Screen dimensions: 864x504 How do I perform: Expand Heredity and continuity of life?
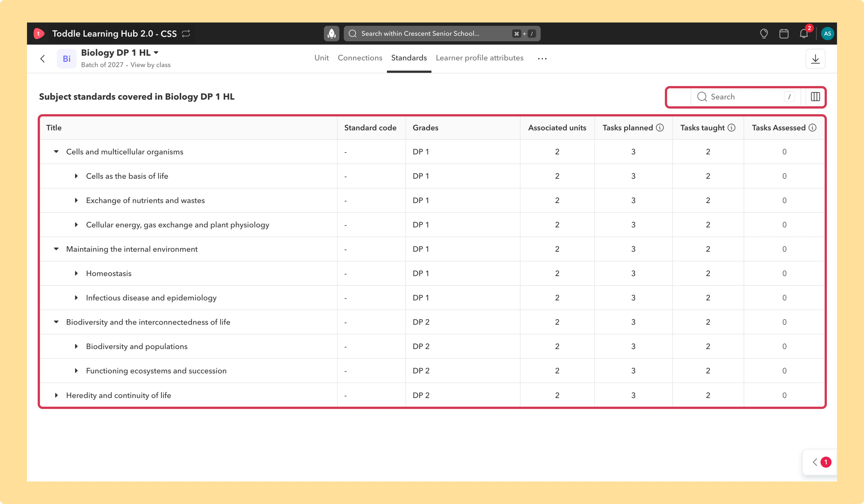(x=56, y=395)
